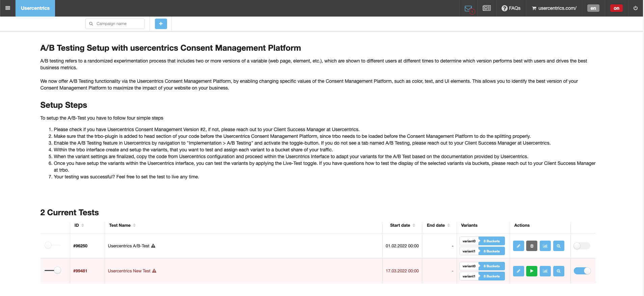
Task: Click start date 17.03.2022 00:00
Action: click(x=402, y=271)
